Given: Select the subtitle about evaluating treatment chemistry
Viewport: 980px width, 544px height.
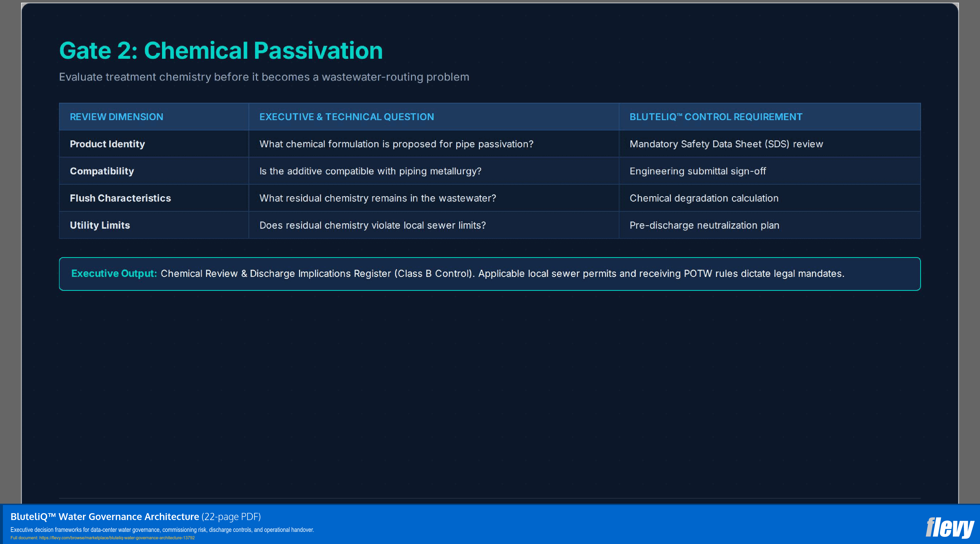Looking at the screenshot, I should pos(264,77).
